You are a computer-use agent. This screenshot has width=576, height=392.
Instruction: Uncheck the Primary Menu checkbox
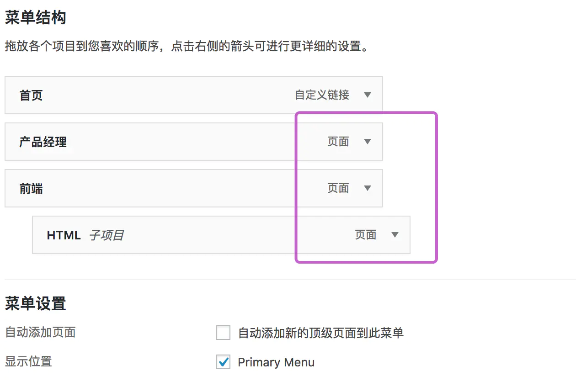click(223, 362)
